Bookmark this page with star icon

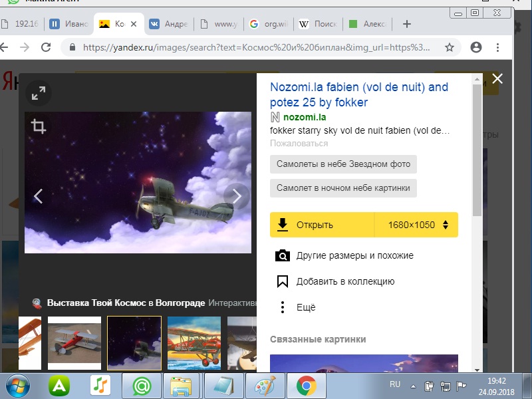tap(450, 47)
